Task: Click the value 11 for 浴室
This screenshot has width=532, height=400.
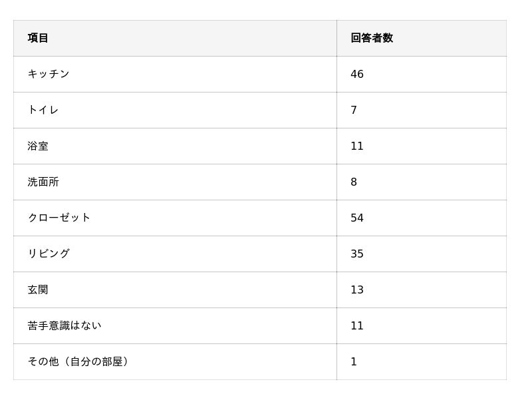Action: point(357,146)
